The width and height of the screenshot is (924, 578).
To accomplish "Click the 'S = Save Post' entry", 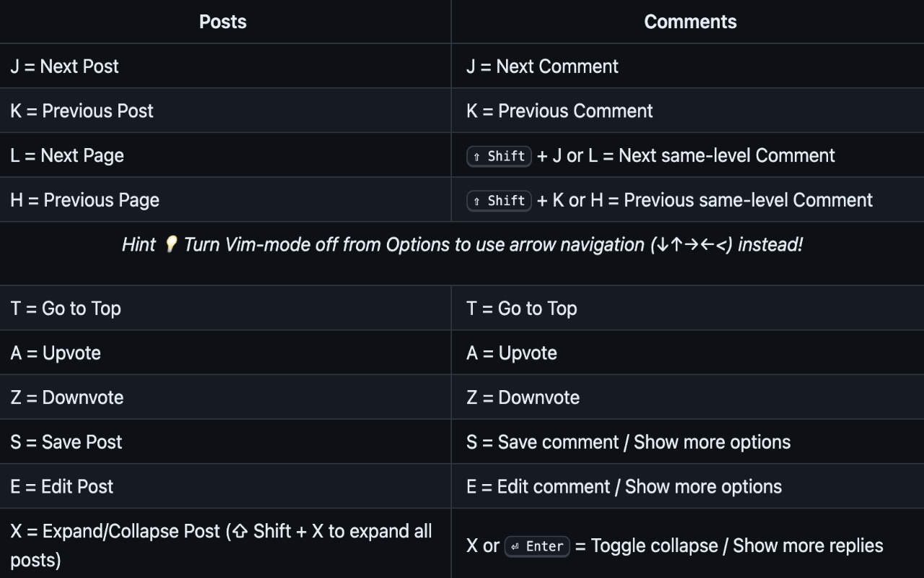I will pos(66,442).
